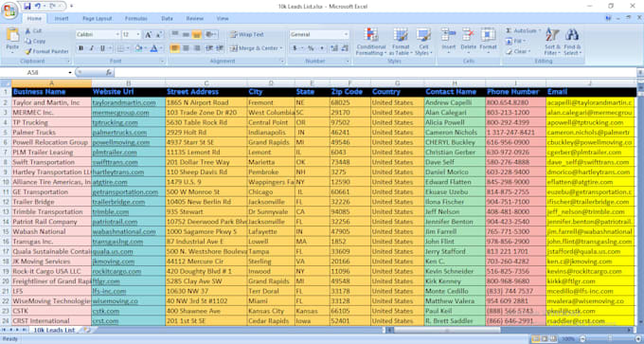Image resolution: width=644 pixels, height=344 pixels.
Task: Open Cell Styles gallery
Action: (423, 42)
